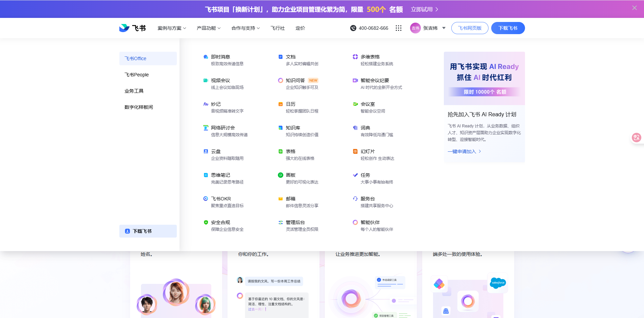This screenshot has height=318, width=644.
Task: Expand the 合作与支持 dropdown
Action: point(245,28)
